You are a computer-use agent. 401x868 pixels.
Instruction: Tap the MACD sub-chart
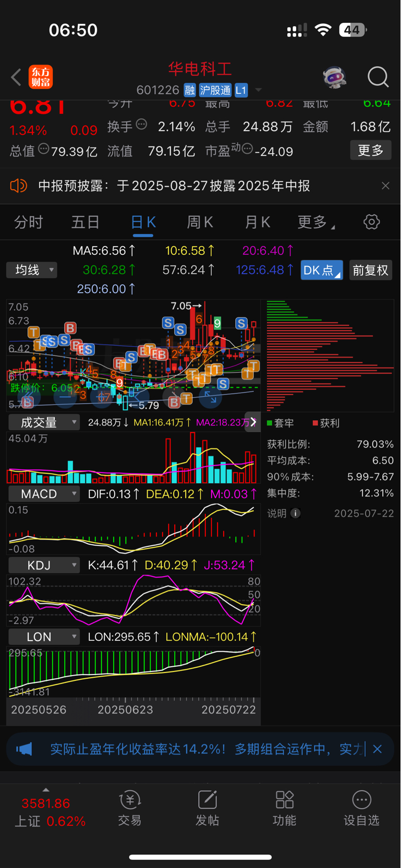point(133,529)
